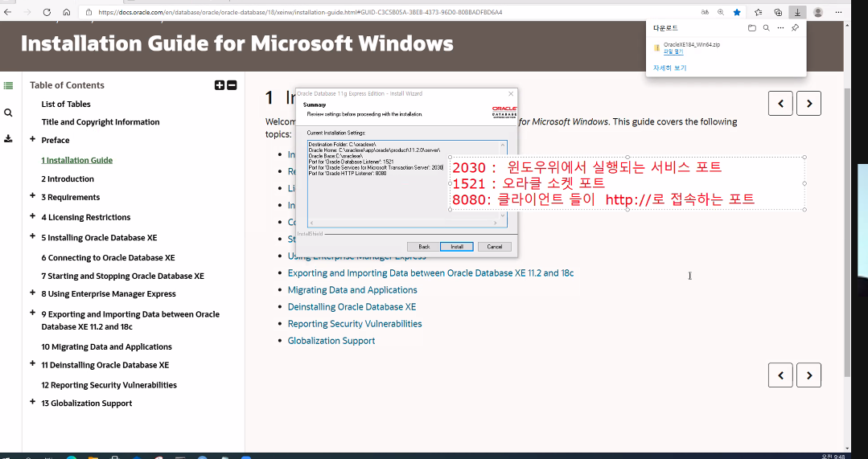868x459 pixels.
Task: Open Migrating Data and Applications page link
Action: click(x=352, y=289)
